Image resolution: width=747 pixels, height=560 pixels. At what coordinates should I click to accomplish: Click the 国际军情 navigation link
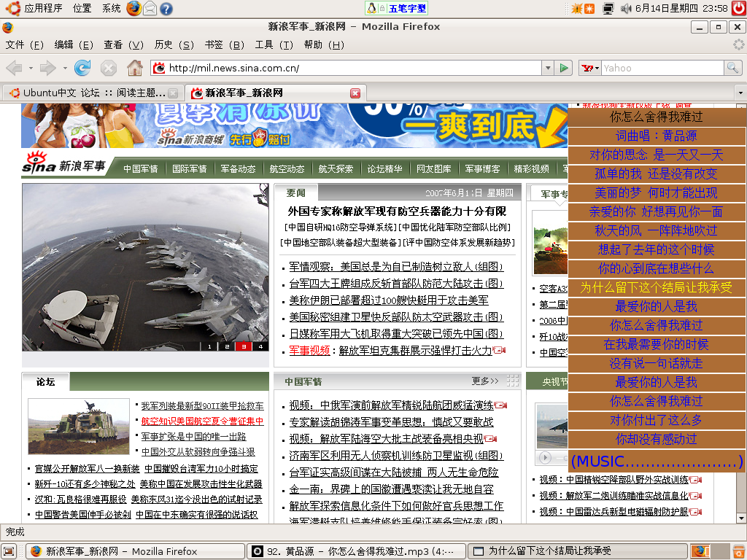point(189,168)
